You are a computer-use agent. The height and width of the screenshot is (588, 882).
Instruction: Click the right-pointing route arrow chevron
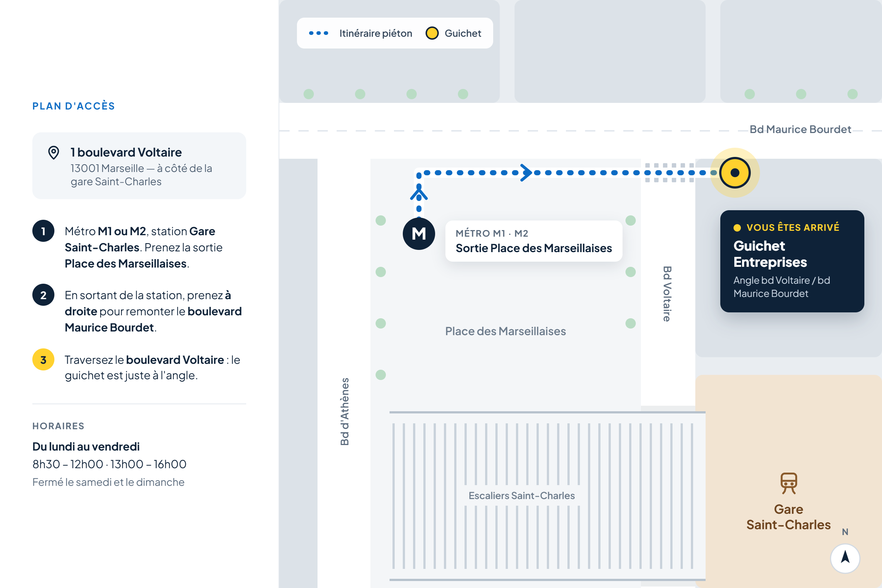[526, 172]
